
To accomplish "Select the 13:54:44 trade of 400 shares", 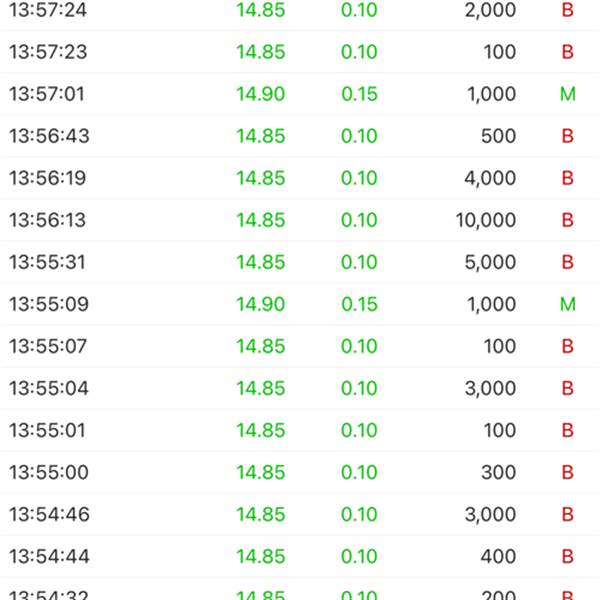I will [x=300, y=556].
